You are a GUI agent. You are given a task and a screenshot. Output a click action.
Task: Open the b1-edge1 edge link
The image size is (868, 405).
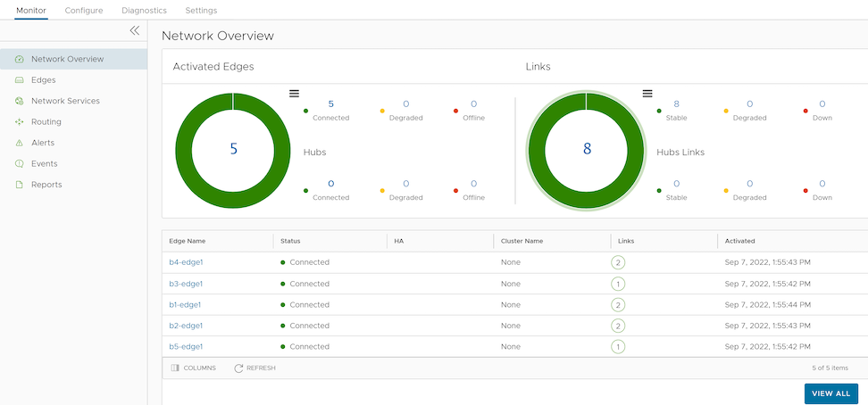click(x=186, y=304)
